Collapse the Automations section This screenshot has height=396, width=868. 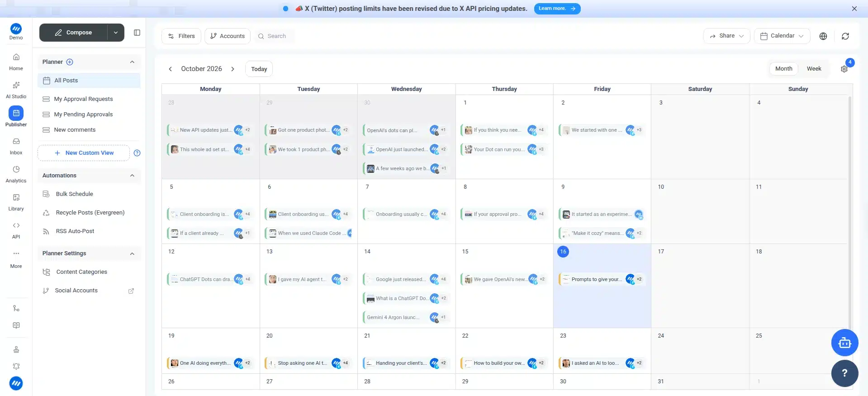tap(132, 176)
